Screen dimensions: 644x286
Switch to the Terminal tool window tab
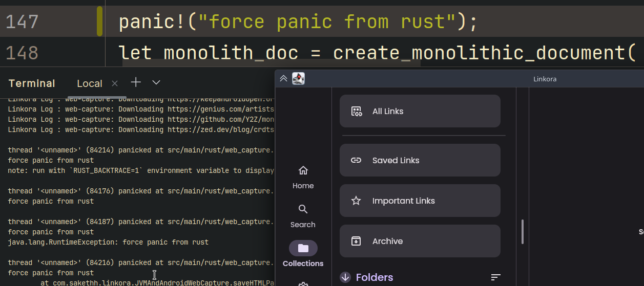pos(32,83)
